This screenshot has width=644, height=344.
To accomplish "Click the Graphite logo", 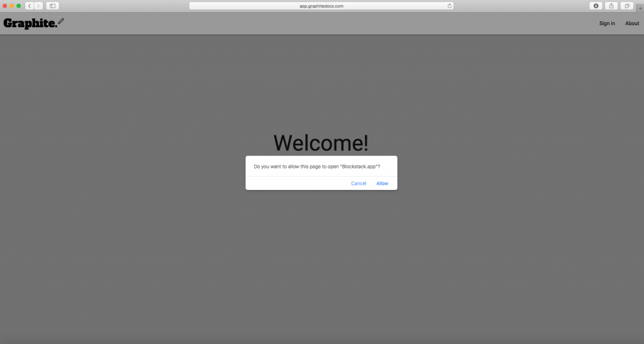I will 30,23.
